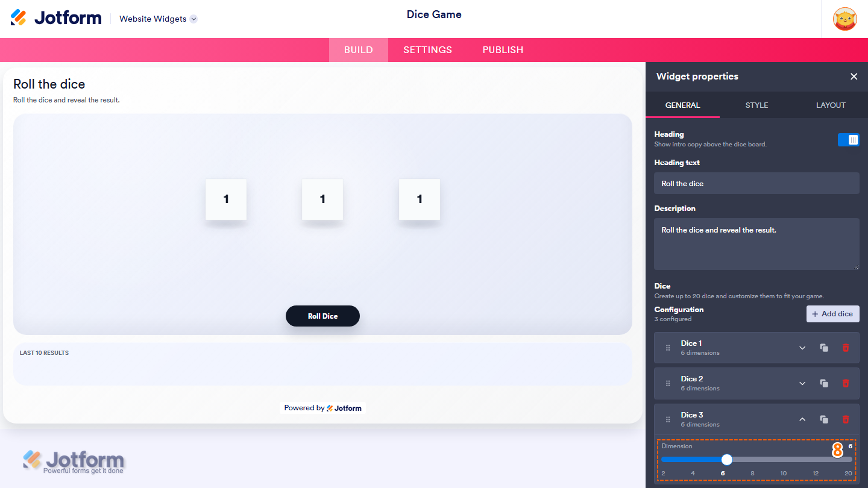The width and height of the screenshot is (868, 488).
Task: Open the user avatar menu
Action: 844,19
